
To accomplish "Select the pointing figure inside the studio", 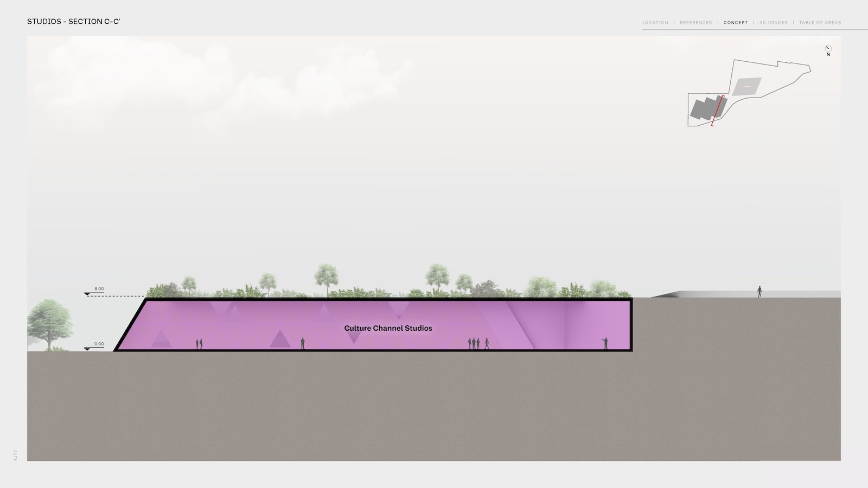I will (605, 343).
